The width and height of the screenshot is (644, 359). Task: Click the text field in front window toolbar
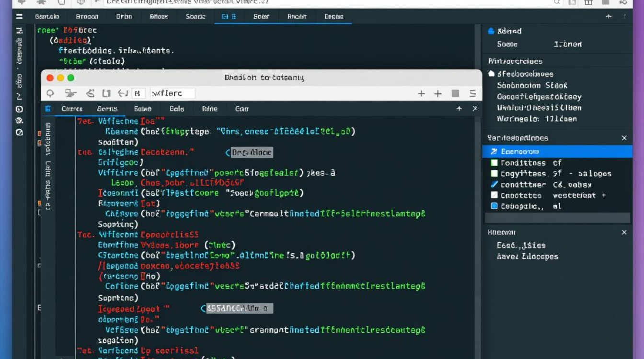[x=172, y=93]
